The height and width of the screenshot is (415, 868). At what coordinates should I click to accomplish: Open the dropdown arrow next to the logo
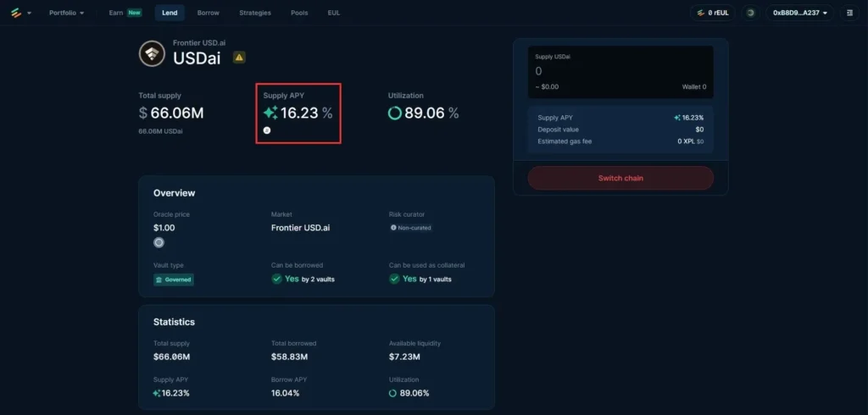point(29,13)
